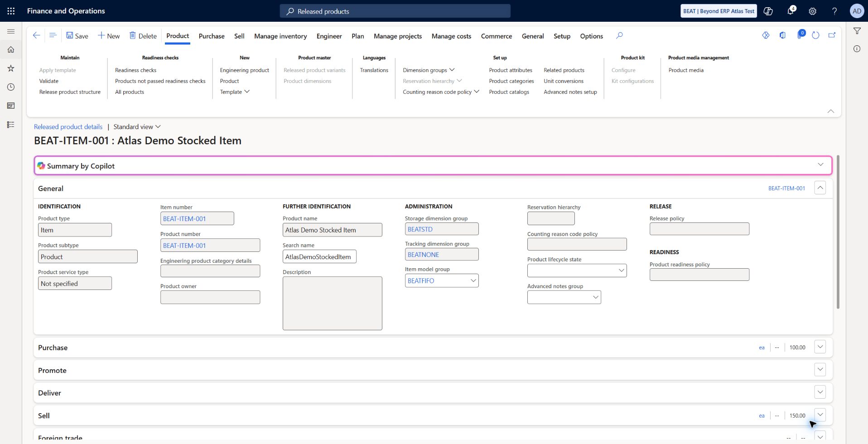868x444 pixels.
Task: Click the Save button
Action: (77, 36)
